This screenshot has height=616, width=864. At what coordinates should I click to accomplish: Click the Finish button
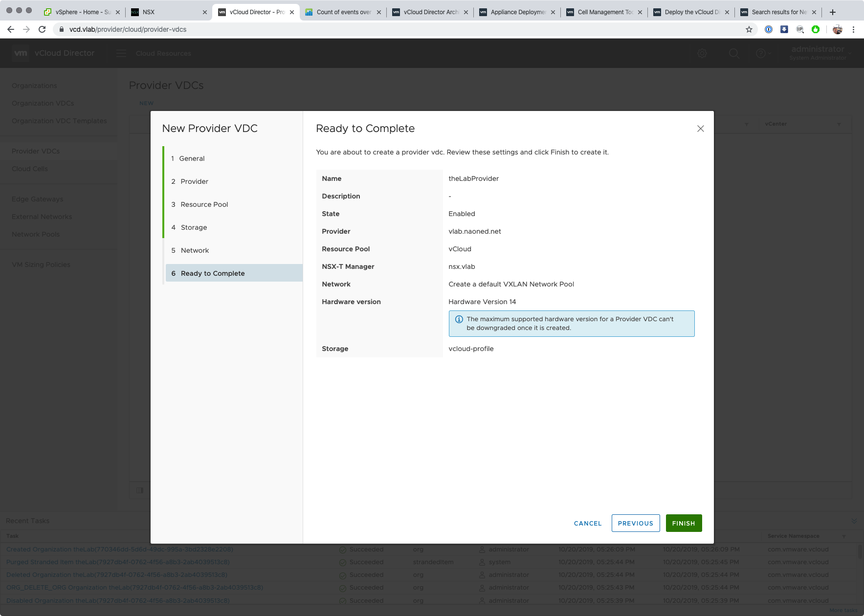pos(684,523)
